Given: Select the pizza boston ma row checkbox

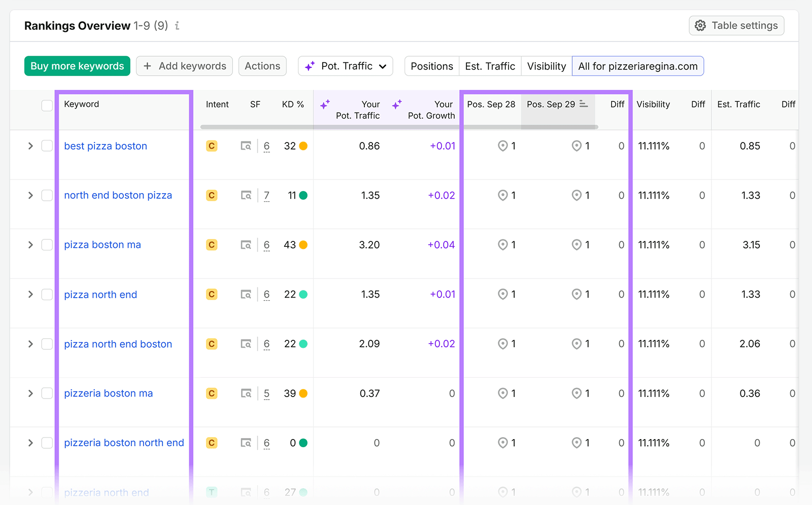Looking at the screenshot, I should (x=47, y=245).
